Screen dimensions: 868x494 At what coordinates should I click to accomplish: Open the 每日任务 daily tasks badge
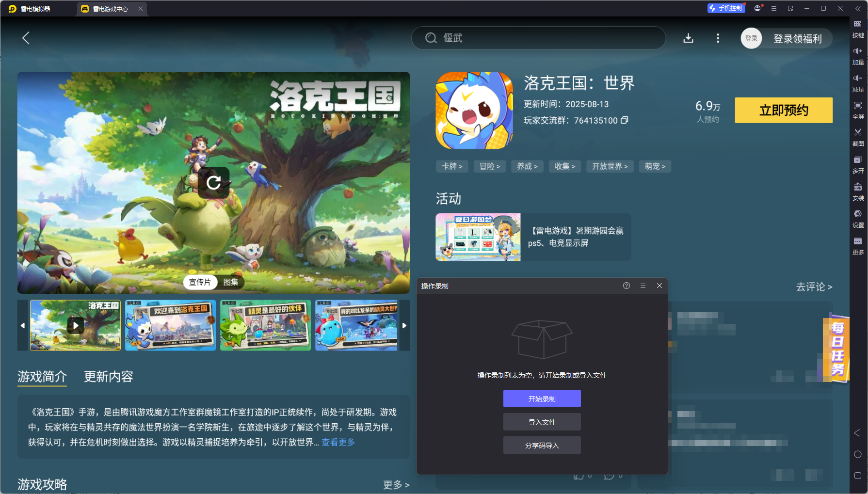(836, 348)
